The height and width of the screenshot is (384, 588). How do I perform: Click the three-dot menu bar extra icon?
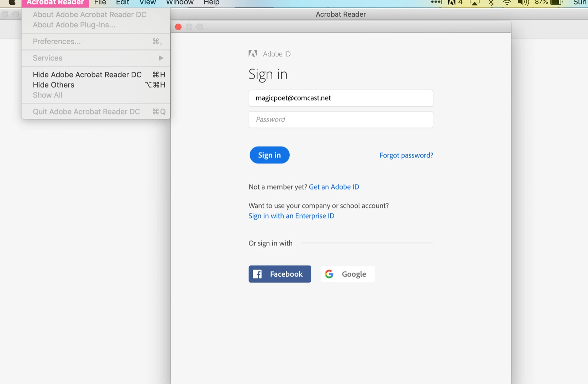click(436, 2)
